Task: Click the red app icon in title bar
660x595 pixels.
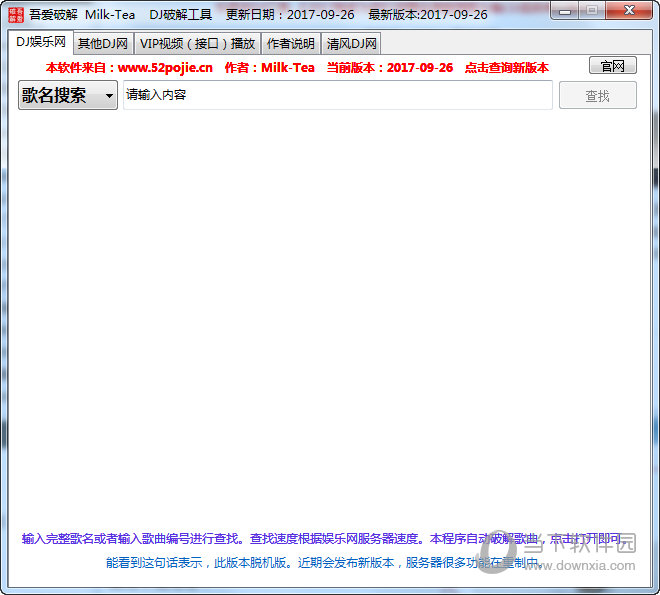Action: pos(16,14)
